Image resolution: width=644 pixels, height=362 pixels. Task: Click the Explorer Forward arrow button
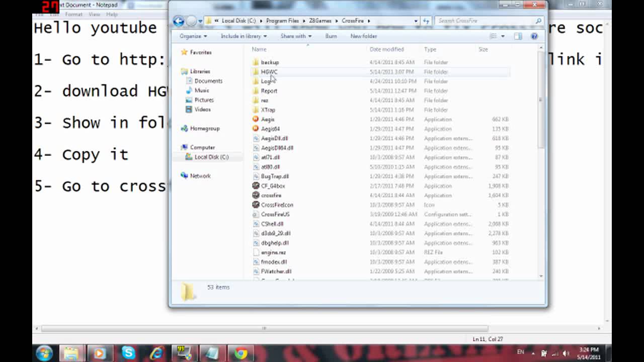[191, 21]
